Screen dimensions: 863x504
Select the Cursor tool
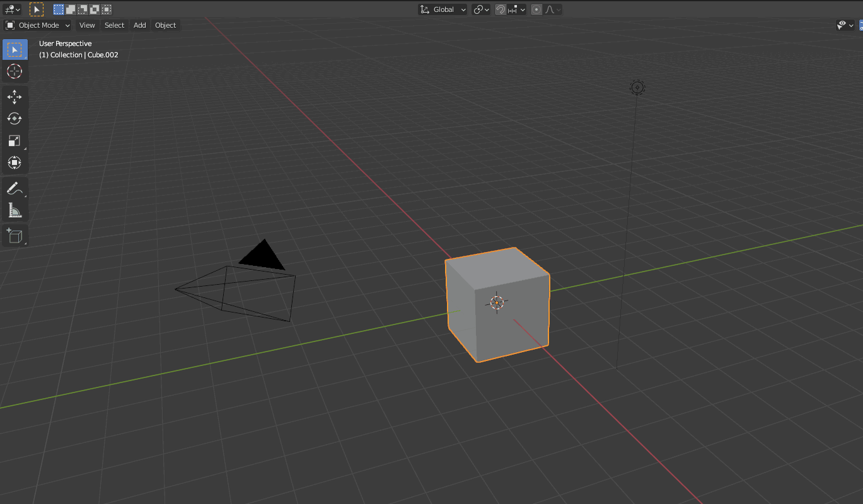tap(14, 71)
